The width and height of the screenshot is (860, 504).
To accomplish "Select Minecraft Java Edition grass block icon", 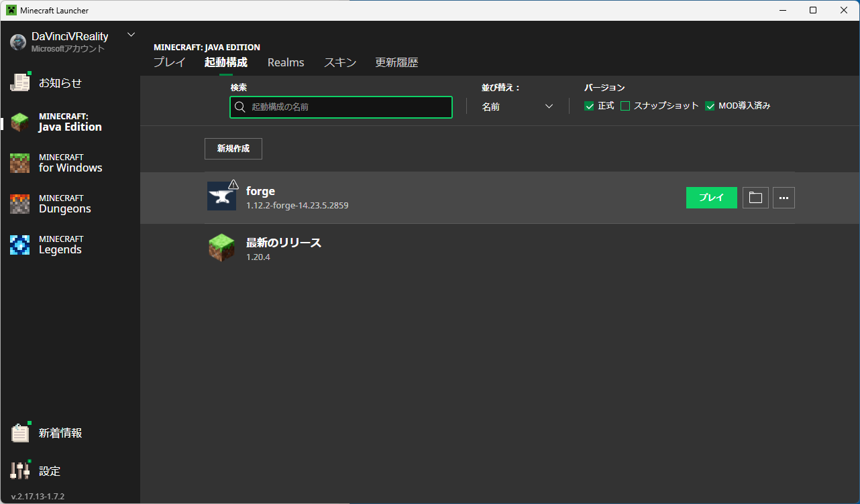I will 20,123.
